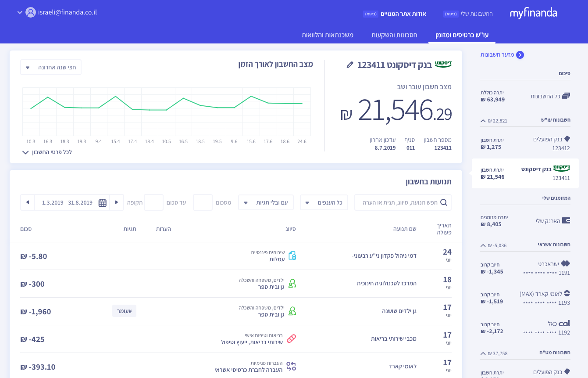
Task: Click גן ובית ספר icon in המרכז לטכנולוגיה row
Action: [x=292, y=283]
